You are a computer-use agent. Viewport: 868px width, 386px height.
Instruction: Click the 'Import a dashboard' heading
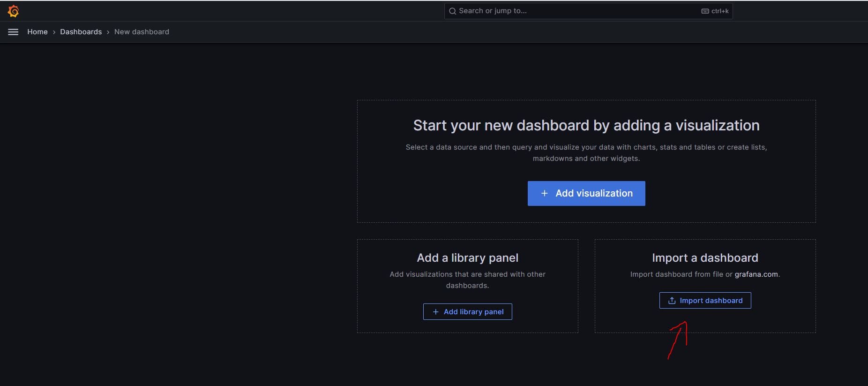point(705,258)
